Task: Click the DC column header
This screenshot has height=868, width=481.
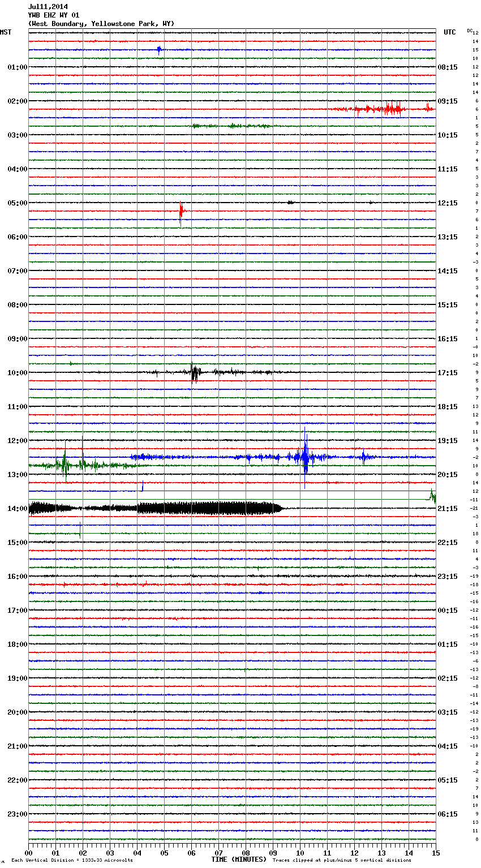Action: click(x=470, y=31)
